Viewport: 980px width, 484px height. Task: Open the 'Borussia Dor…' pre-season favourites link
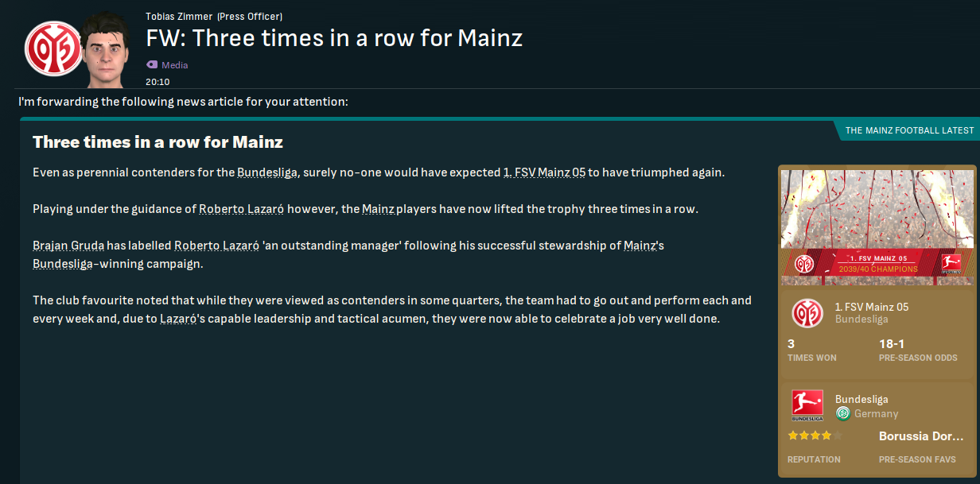coord(921,436)
